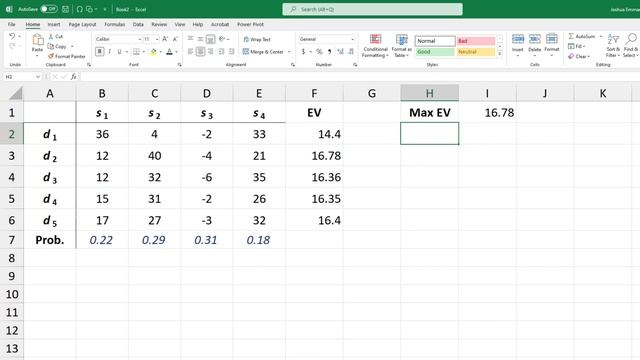
Task: Expand the AutoSum dropdown arrow
Action: (x=601, y=36)
